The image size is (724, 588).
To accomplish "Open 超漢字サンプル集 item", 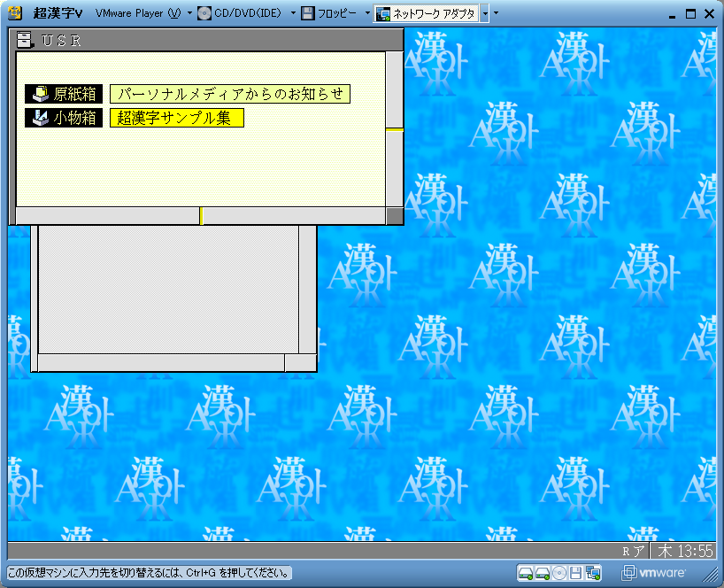I will [176, 118].
